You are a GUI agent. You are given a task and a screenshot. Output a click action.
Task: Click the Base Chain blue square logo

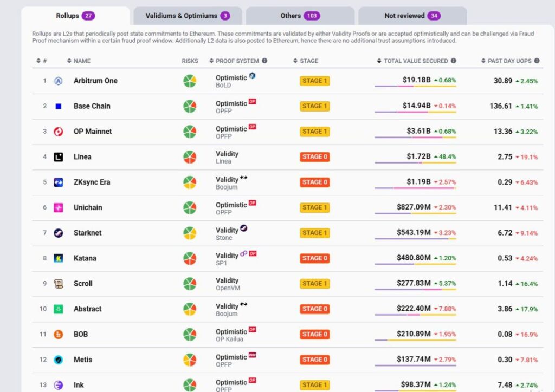[x=59, y=106]
